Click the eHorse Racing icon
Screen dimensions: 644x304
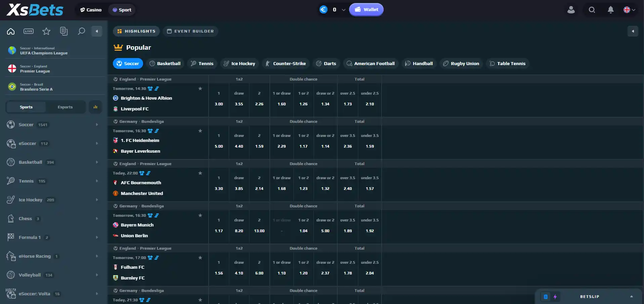coord(11,256)
